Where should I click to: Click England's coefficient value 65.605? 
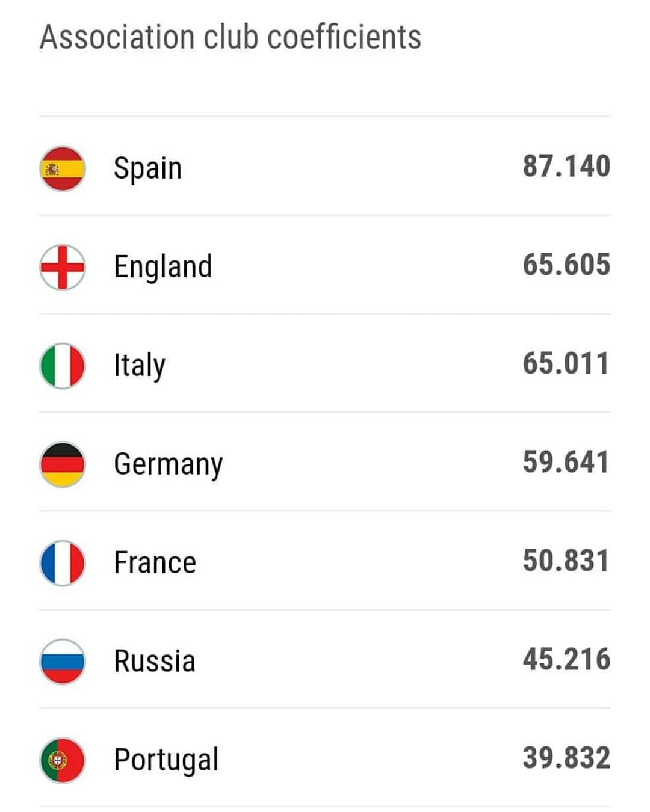566,265
